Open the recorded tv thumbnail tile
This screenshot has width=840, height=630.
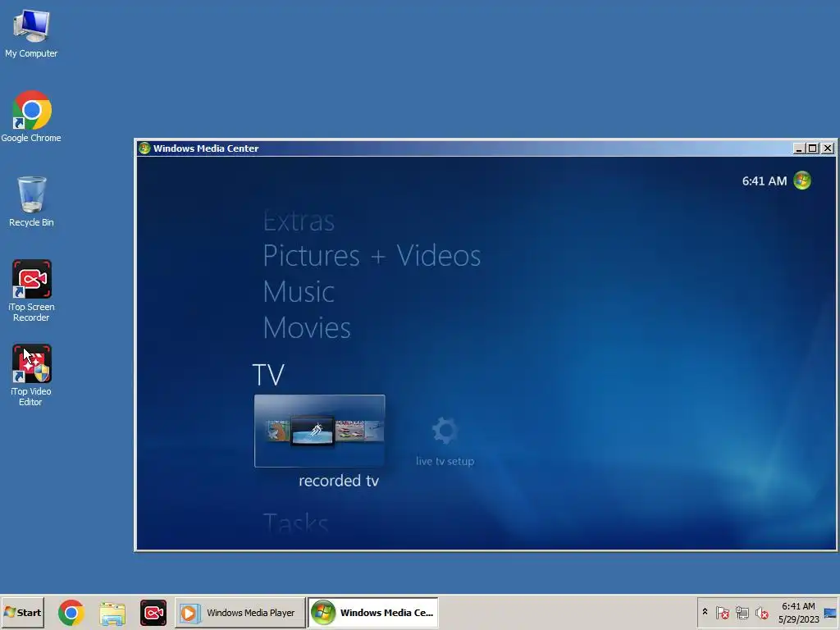[x=319, y=431]
